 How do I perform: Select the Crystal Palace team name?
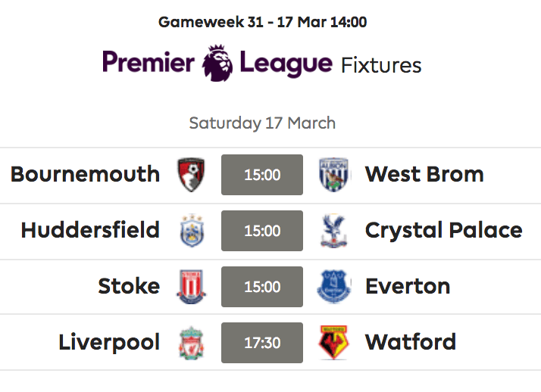pos(444,231)
